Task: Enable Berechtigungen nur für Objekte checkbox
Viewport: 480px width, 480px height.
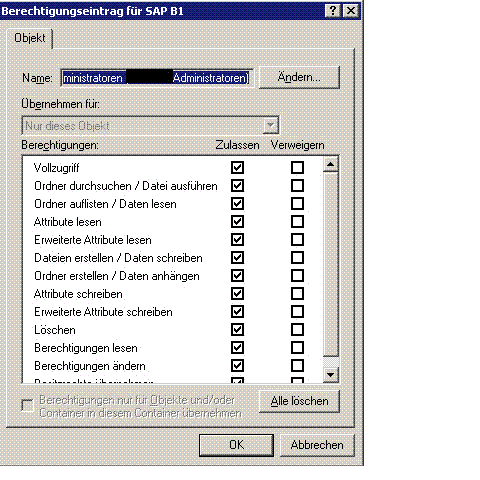Action: pyautogui.click(x=27, y=405)
